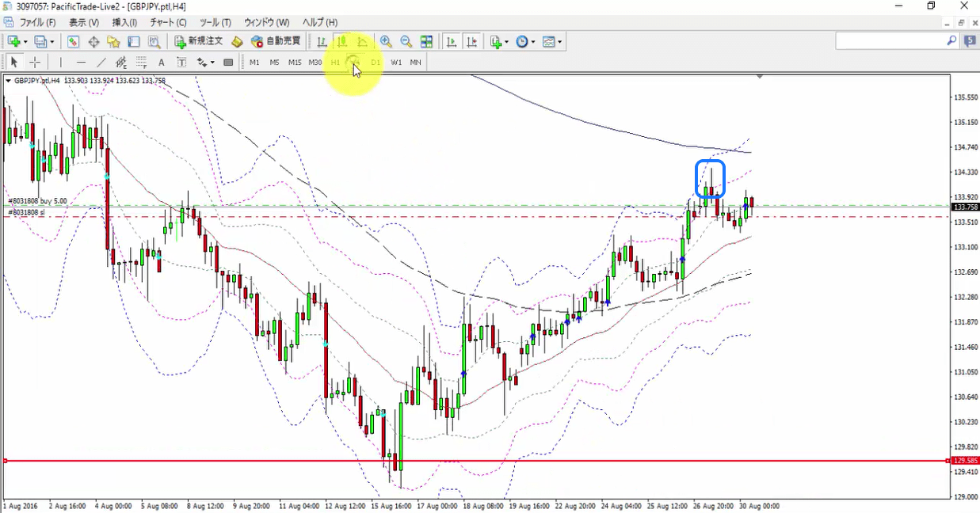The height and width of the screenshot is (513, 980).
Task: Switch to the D1 timeframe
Action: [x=376, y=62]
